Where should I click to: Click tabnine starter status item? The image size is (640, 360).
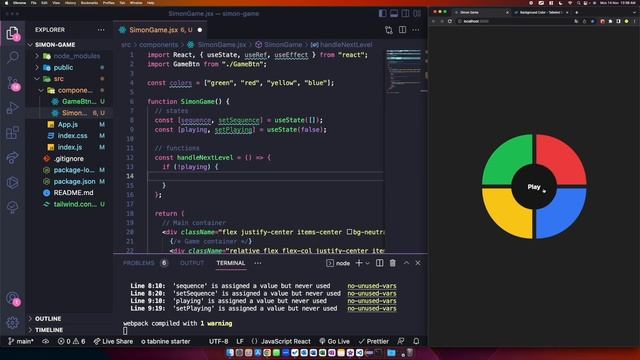point(166,341)
